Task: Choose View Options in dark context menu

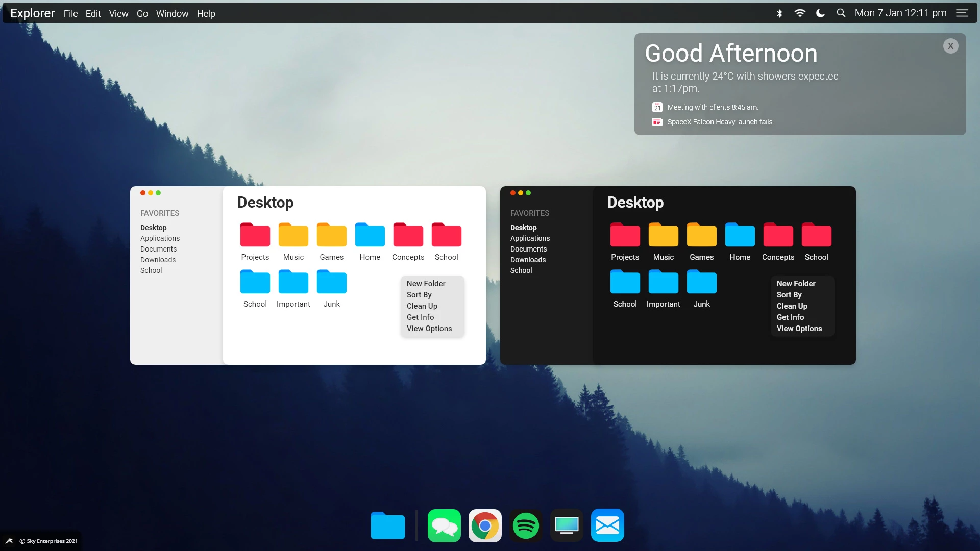Action: [799, 329]
